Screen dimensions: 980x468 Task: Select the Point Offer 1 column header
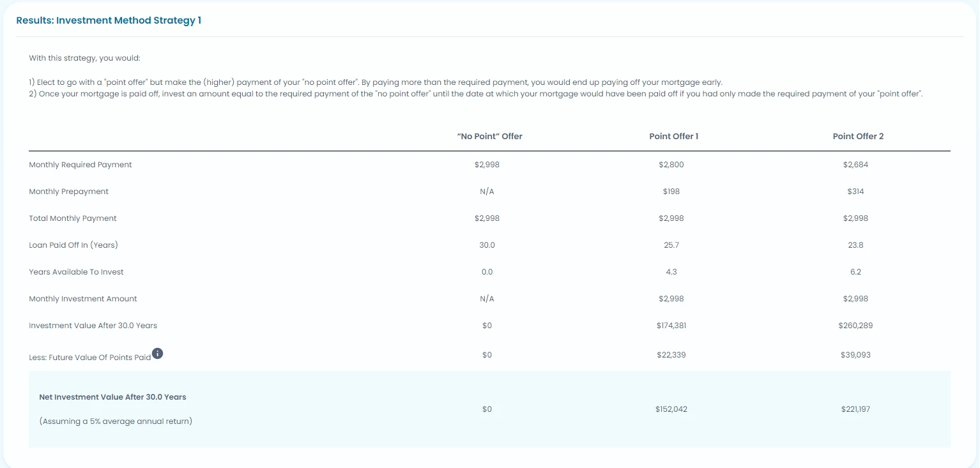click(674, 136)
